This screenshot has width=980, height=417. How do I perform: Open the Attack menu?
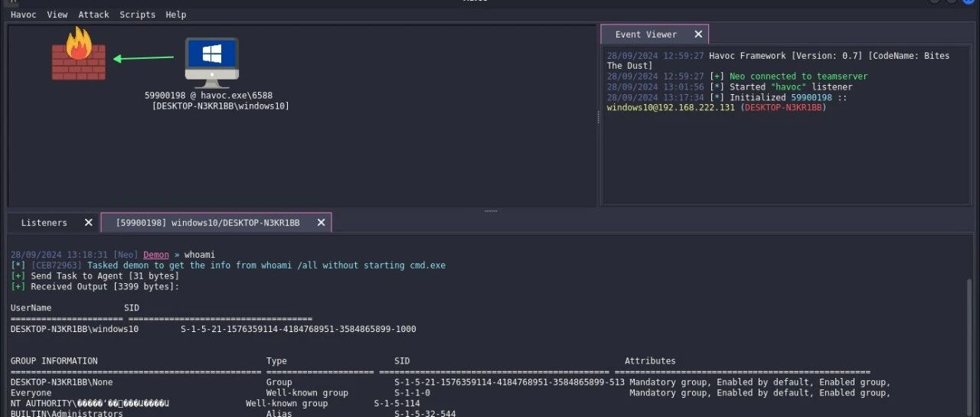click(93, 15)
